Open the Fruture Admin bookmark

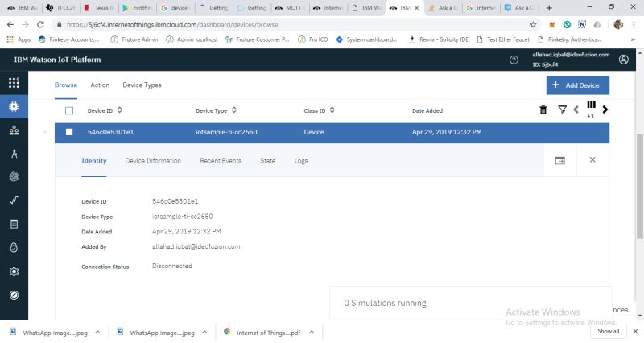coord(134,39)
